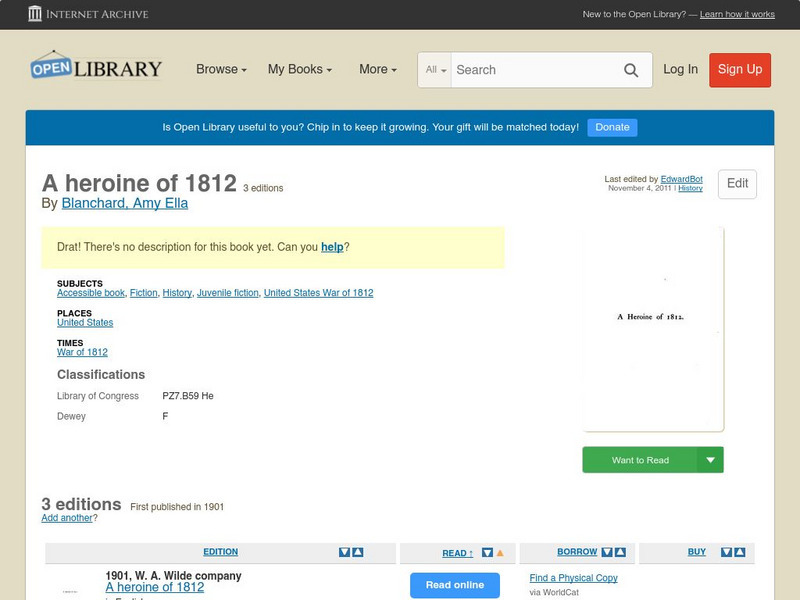Open the More menu
This screenshot has width=800, height=600.
pyautogui.click(x=376, y=70)
